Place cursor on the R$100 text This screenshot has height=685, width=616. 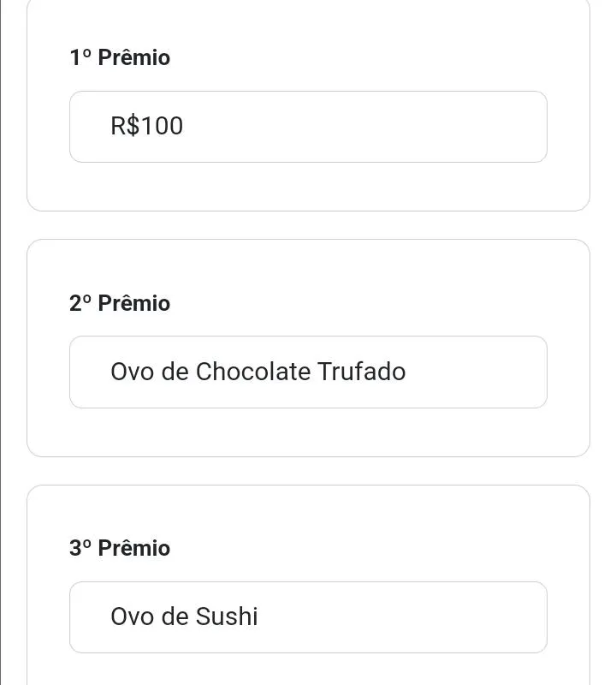146,127
